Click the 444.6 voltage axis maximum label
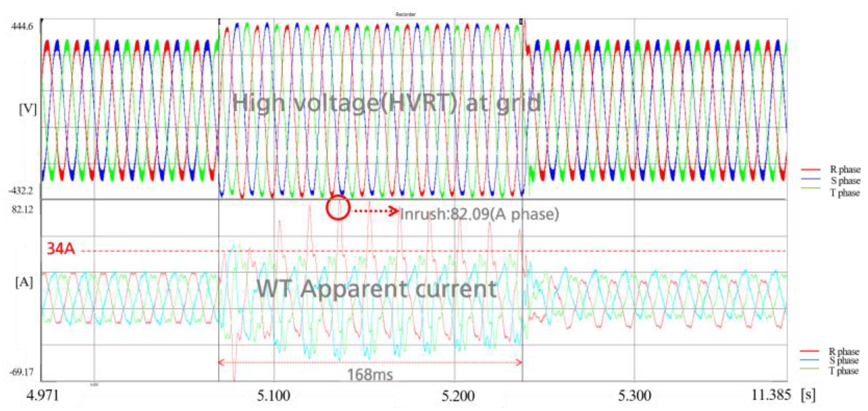 [22, 26]
